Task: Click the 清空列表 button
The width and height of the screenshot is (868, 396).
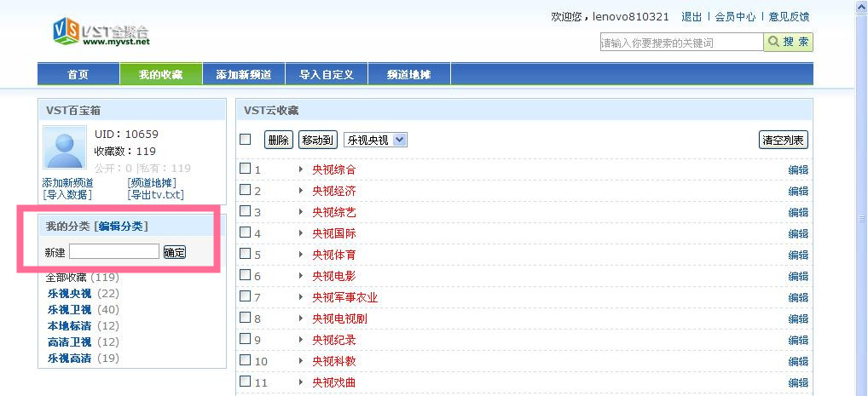Action: tap(784, 140)
